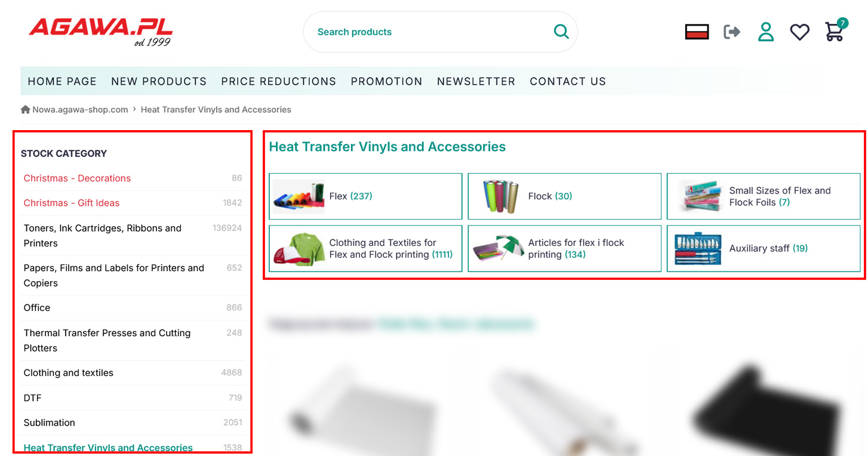
Task: Open the New Products menu item
Action: (159, 81)
